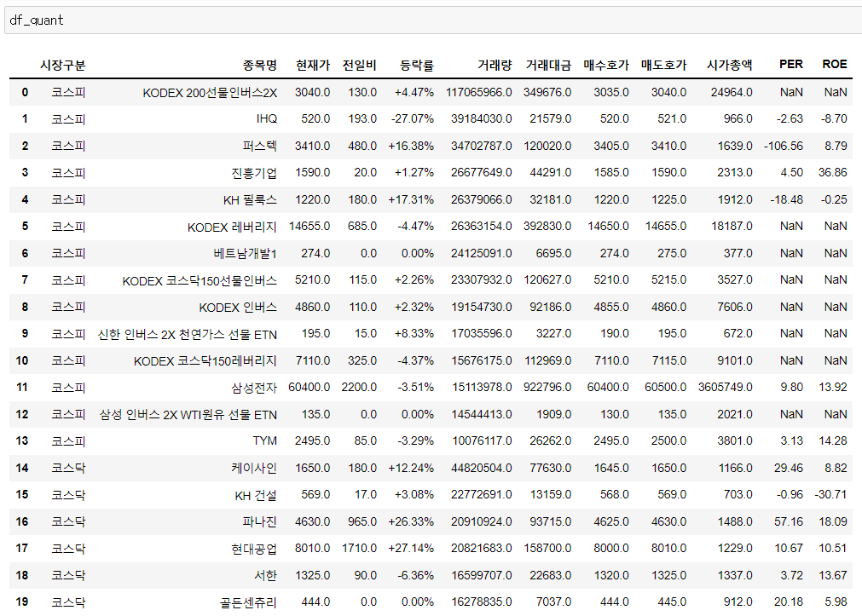Click the 36.86 ROE value of 진흥기업

coord(833,172)
